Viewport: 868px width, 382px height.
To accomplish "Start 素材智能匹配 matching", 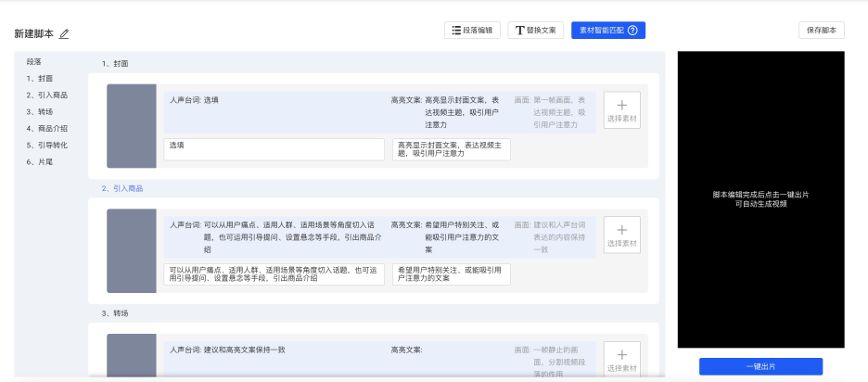I will pyautogui.click(x=607, y=31).
